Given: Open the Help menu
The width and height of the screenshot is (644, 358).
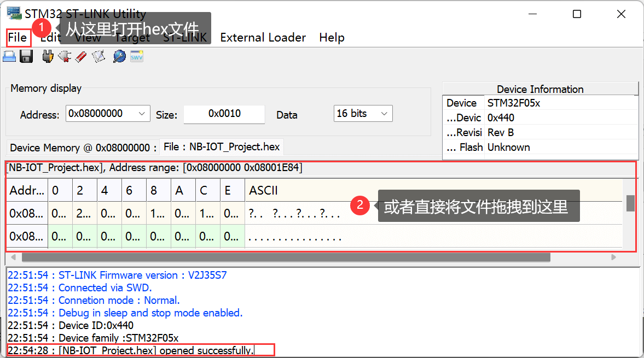Looking at the screenshot, I should [332, 38].
